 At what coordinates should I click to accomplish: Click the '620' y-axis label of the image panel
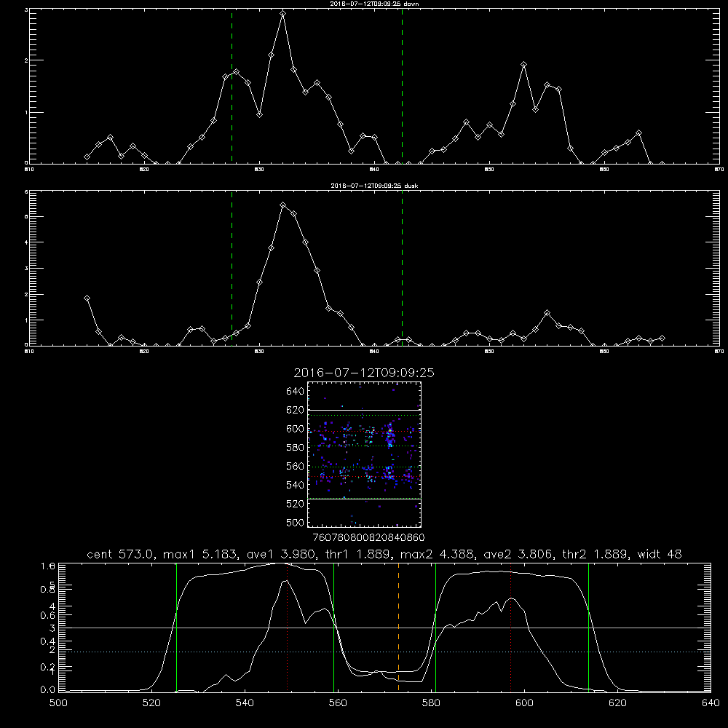[x=296, y=410]
